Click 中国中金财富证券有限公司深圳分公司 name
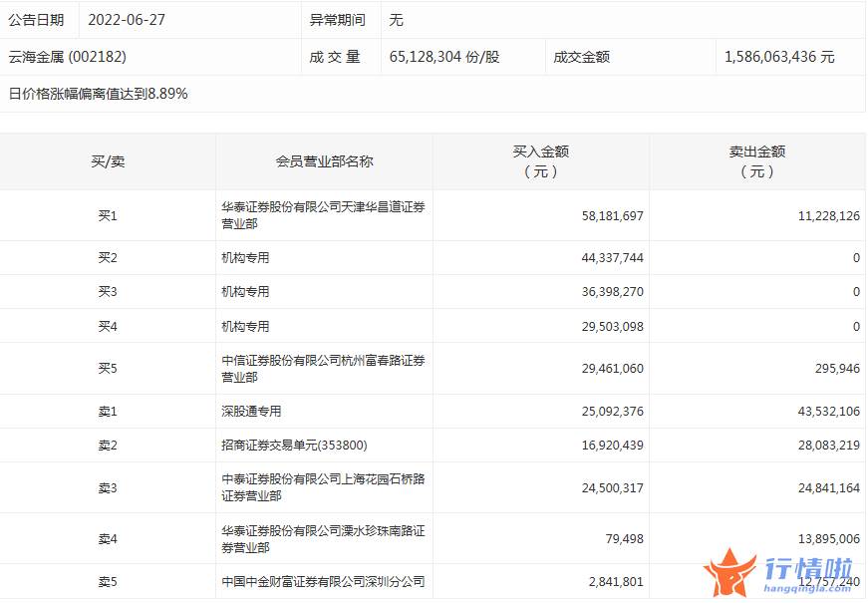The image size is (868, 603). 323,581
